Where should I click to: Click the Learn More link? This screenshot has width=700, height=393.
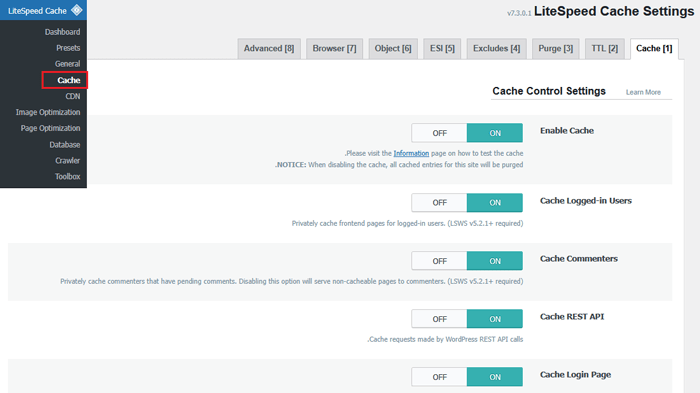pos(643,92)
